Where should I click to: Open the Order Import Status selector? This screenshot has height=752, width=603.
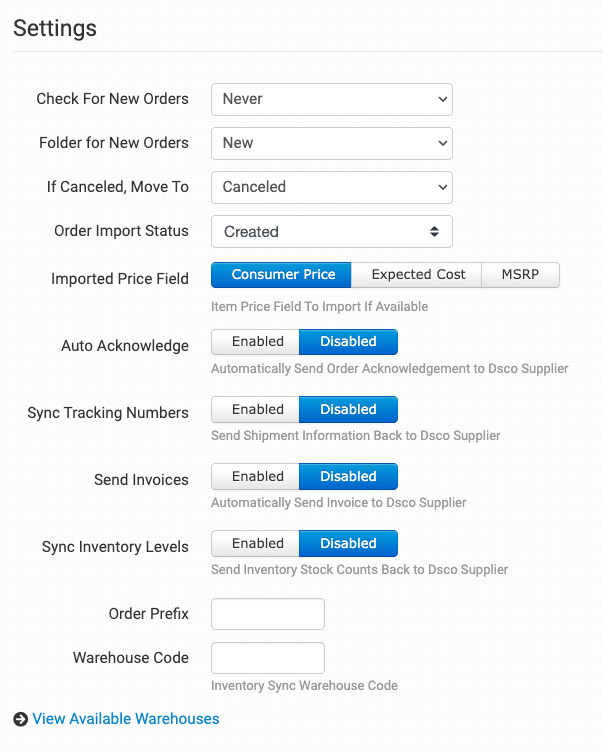coord(331,231)
